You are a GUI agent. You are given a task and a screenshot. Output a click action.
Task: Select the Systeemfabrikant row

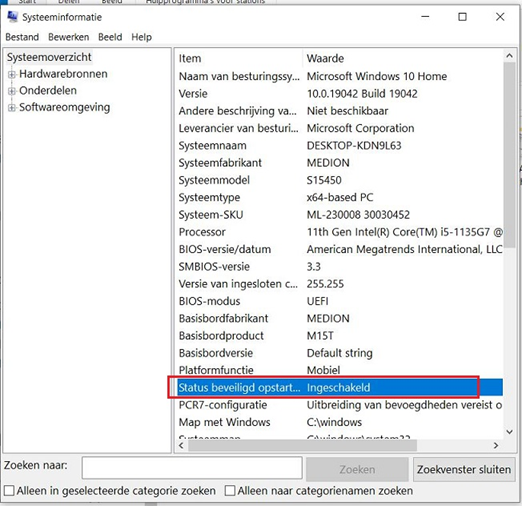(x=339, y=163)
